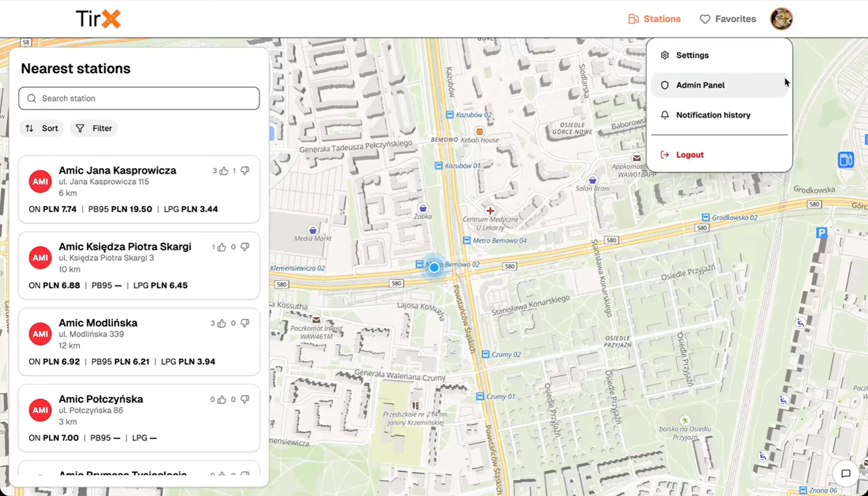Click the AMI logo of Amic Modlińska
Image resolution: width=868 pixels, height=496 pixels.
(x=40, y=334)
